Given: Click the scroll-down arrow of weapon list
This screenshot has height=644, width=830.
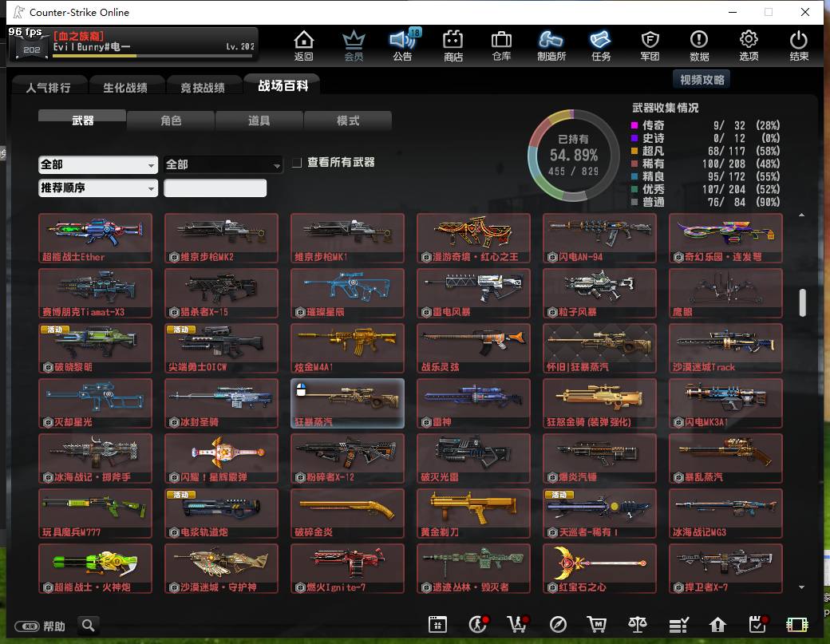Looking at the screenshot, I should pyautogui.click(x=801, y=587).
